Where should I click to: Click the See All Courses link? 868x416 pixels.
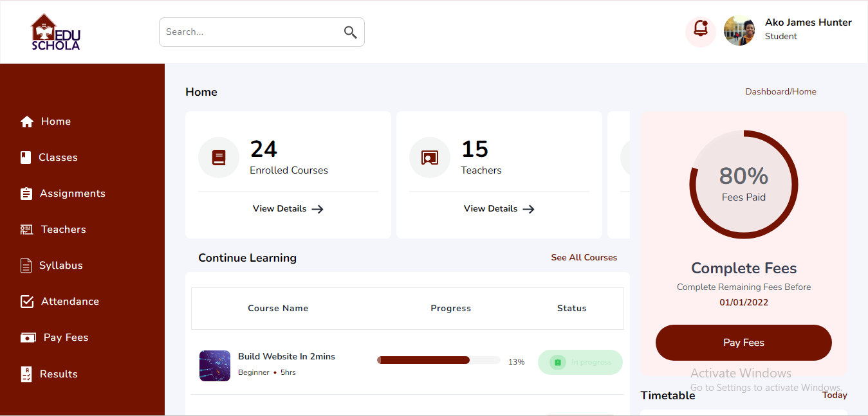pos(584,257)
